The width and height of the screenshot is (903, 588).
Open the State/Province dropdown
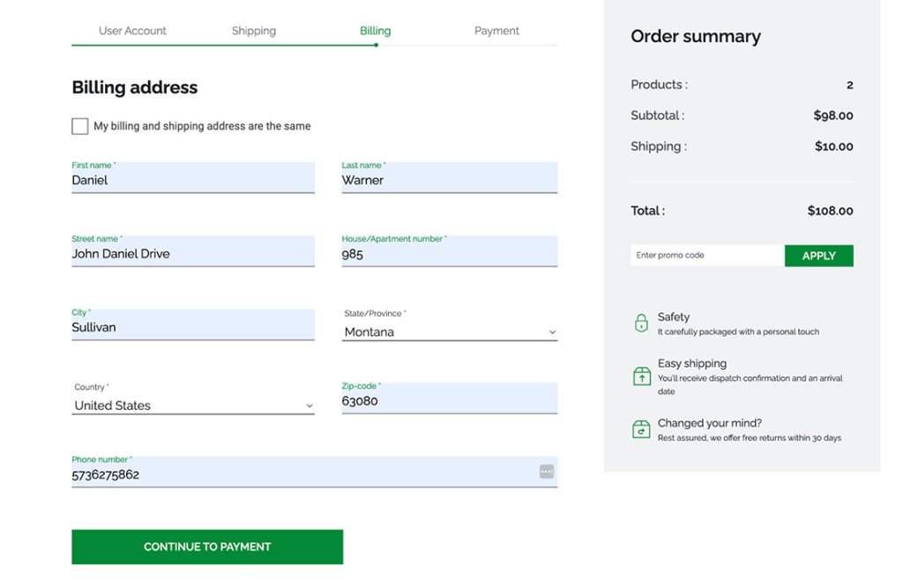pyautogui.click(x=449, y=332)
